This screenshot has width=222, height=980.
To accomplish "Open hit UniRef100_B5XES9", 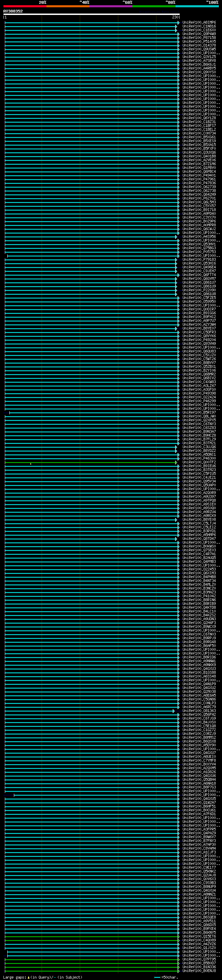I will [x=199, y=141].
